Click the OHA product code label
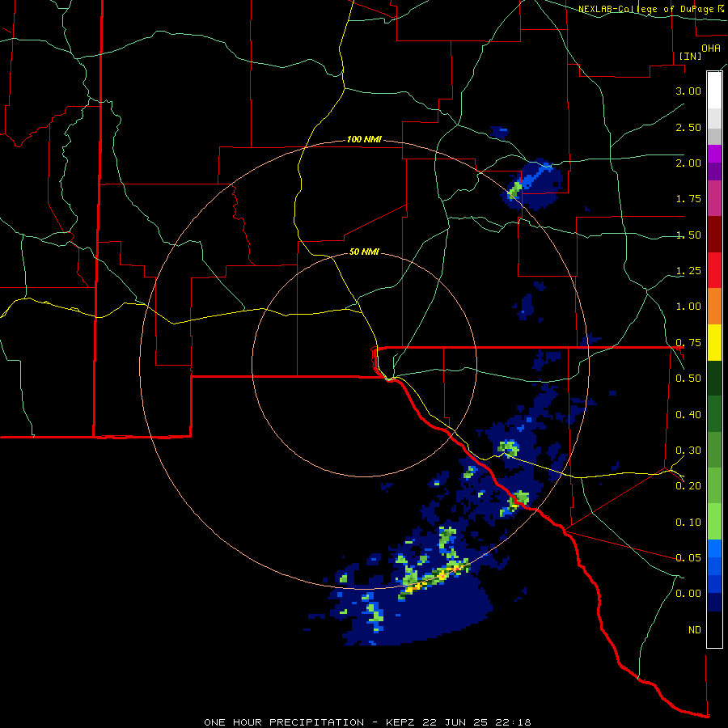 (x=711, y=48)
